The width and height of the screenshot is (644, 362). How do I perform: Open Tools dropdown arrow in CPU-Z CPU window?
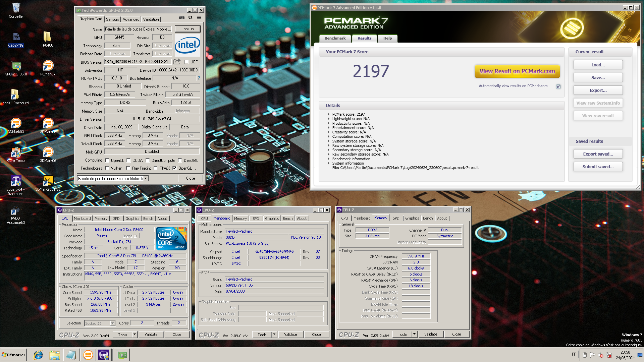135,335
